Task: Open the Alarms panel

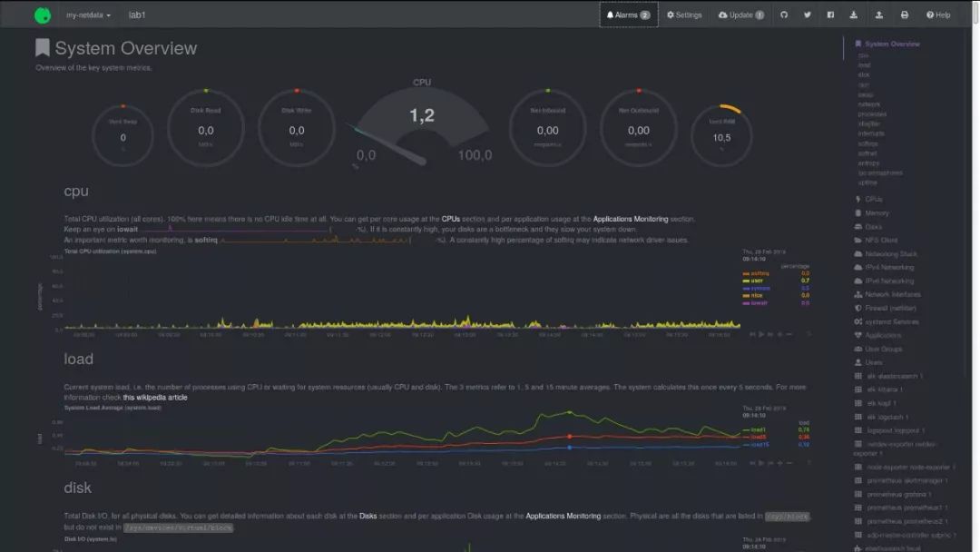Action: click(x=628, y=15)
